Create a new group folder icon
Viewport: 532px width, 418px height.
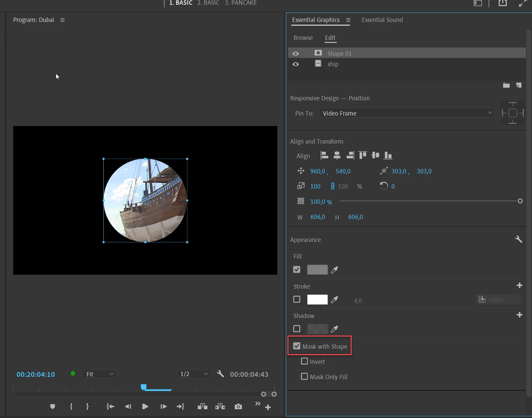pos(506,85)
